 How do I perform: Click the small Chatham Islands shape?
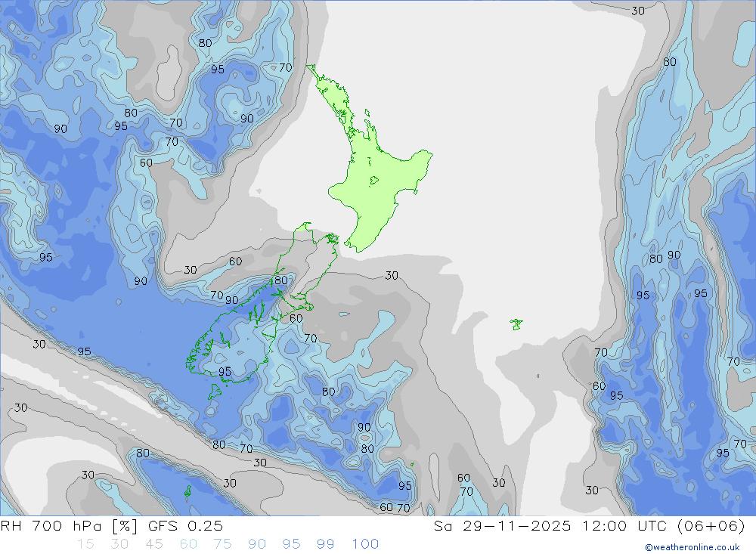[x=516, y=324]
